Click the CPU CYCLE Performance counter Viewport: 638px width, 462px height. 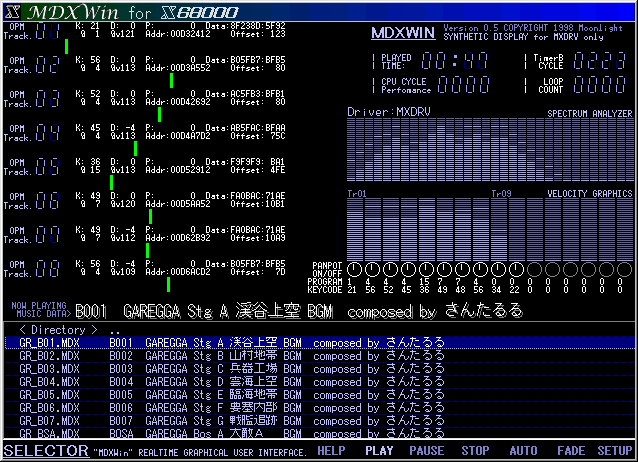click(464, 85)
